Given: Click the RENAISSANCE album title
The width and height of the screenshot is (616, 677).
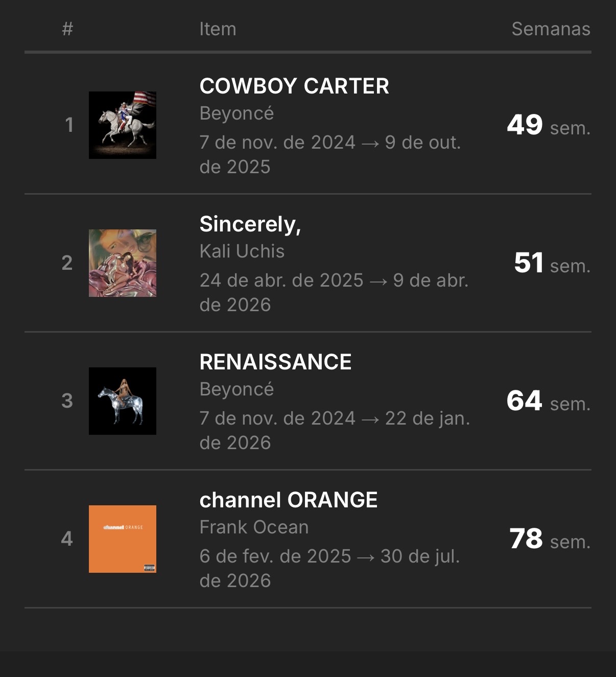Looking at the screenshot, I should point(275,362).
